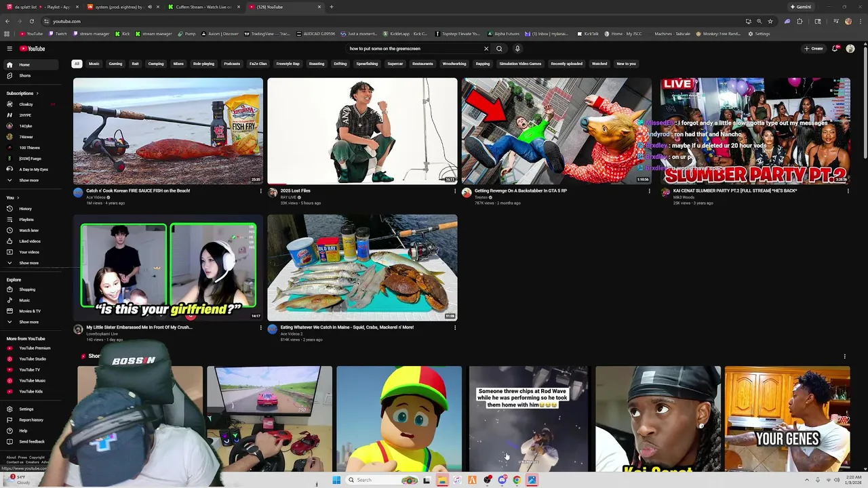Open options for 2025 Lost Files video
Screen dimensions: 868x488
click(454, 191)
